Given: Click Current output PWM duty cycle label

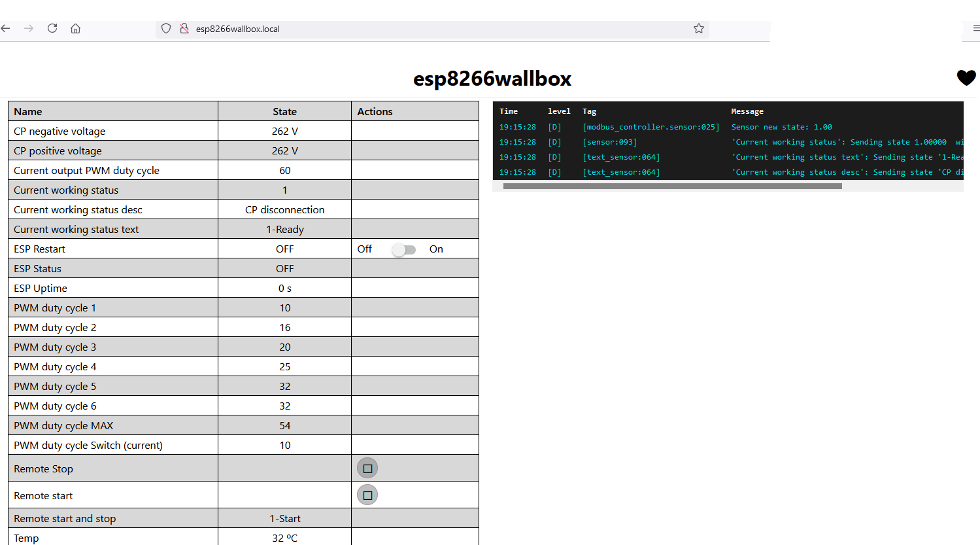Looking at the screenshot, I should (86, 170).
